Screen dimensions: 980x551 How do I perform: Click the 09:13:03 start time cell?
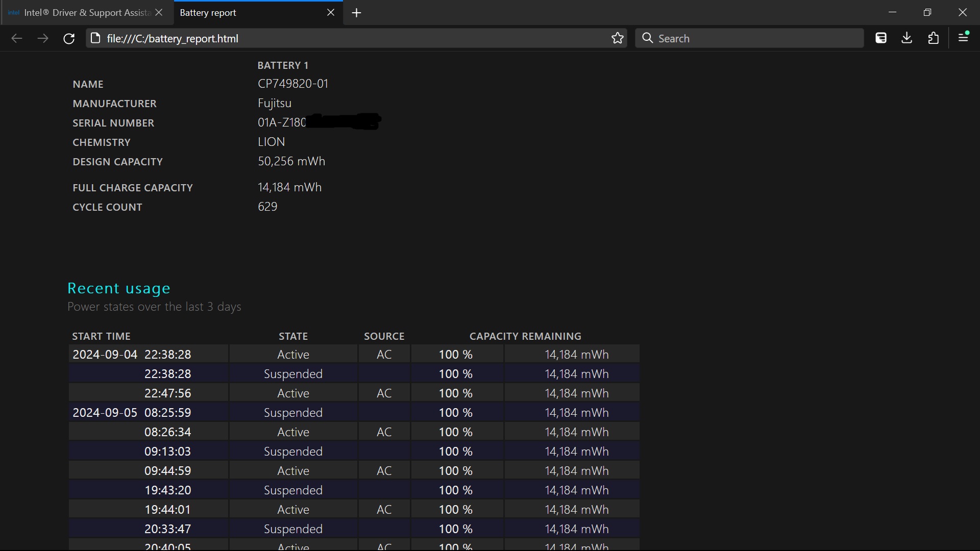149,451
